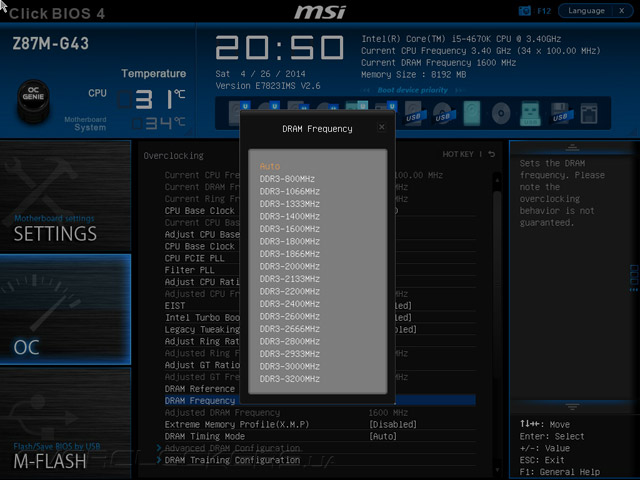Choose DDR3-3200MHz option
Viewport: 640px width, 480px height.
click(289, 379)
